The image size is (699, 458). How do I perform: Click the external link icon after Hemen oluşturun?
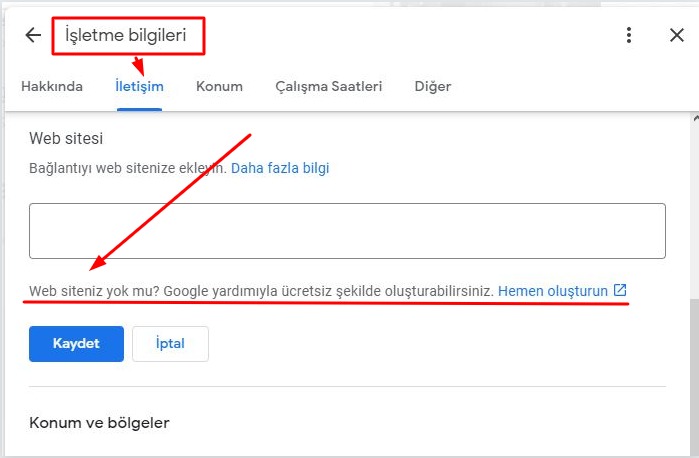tap(620, 290)
